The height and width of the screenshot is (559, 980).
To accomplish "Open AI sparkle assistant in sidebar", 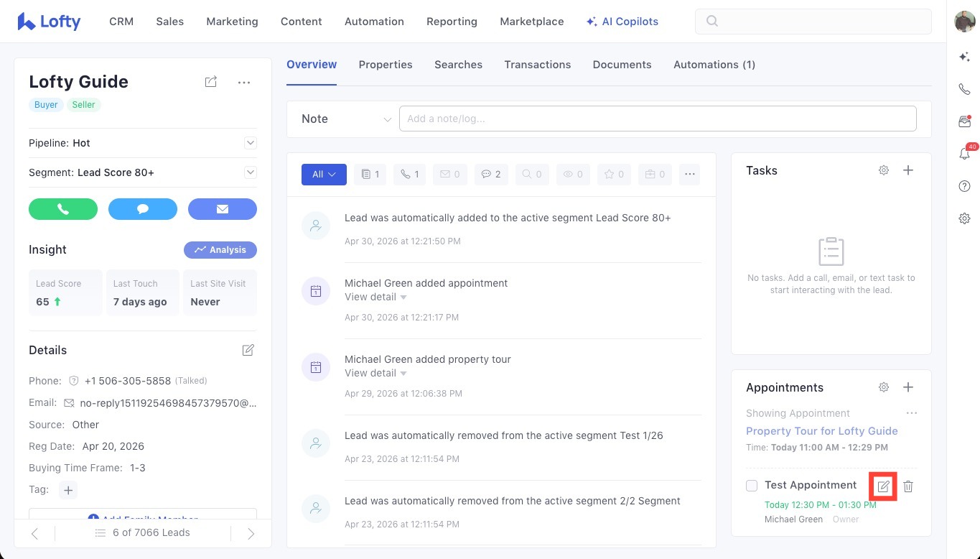I will point(964,57).
